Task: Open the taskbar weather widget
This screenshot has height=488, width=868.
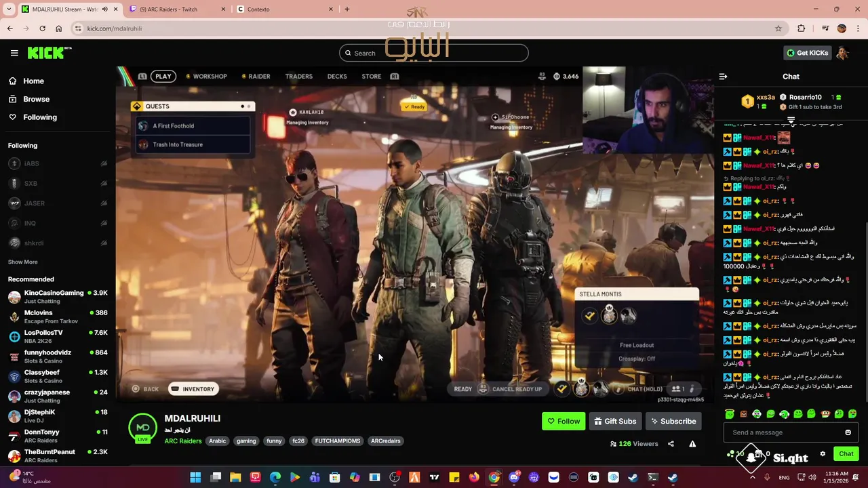Action: [31, 477]
